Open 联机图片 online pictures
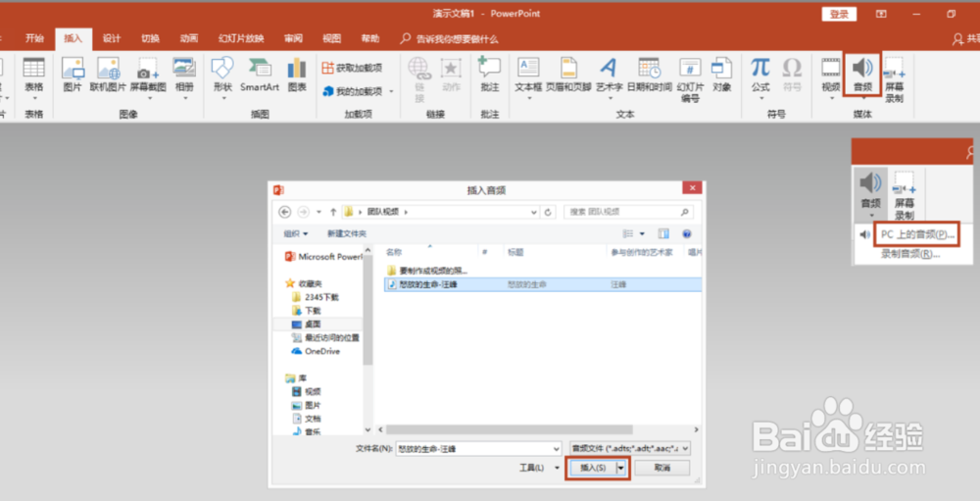Screen dimensions: 980x501 point(108,75)
